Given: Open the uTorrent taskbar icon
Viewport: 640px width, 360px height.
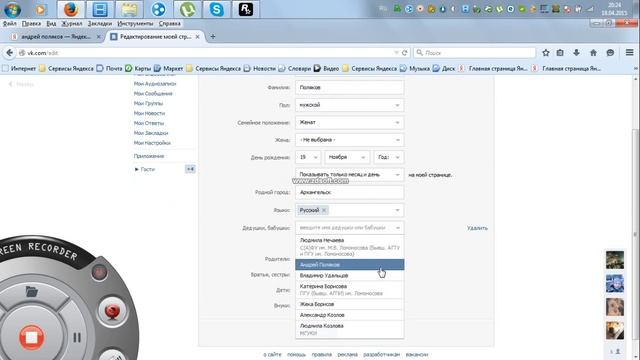Looking at the screenshot, I should [187, 9].
